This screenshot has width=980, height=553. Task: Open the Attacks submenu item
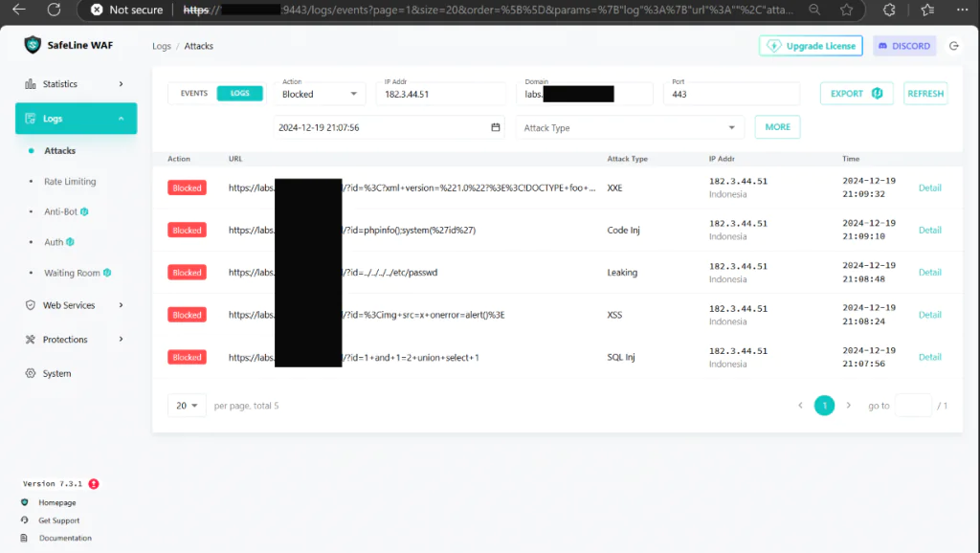tap(60, 150)
